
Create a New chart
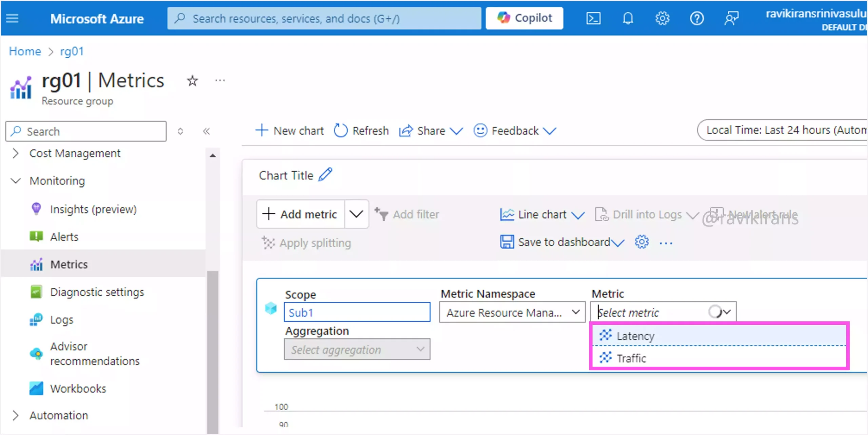pyautogui.click(x=290, y=131)
